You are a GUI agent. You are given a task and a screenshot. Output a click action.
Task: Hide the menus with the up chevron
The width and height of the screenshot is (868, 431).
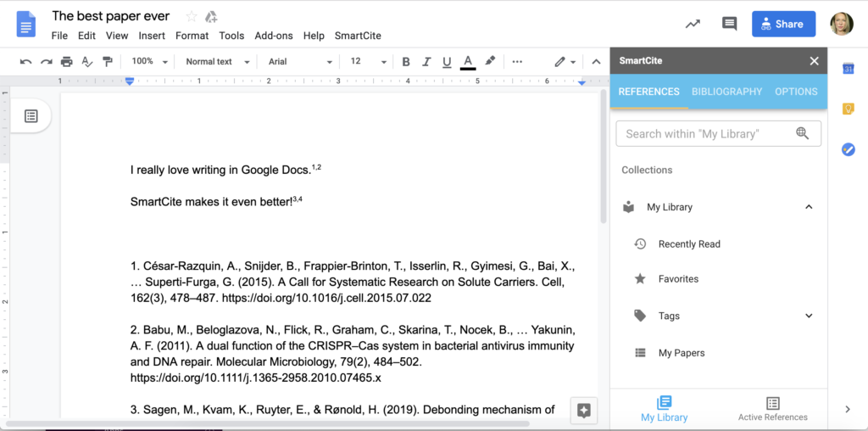click(596, 61)
